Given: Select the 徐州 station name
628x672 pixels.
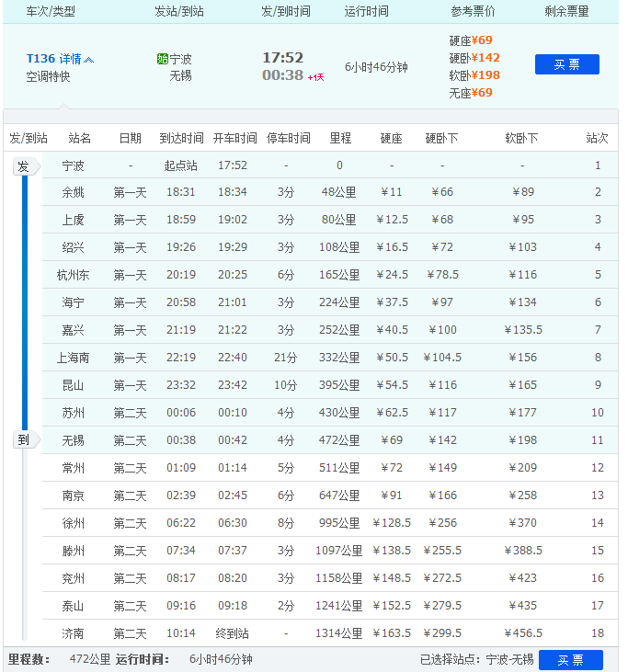Looking at the screenshot, I should point(73,523).
